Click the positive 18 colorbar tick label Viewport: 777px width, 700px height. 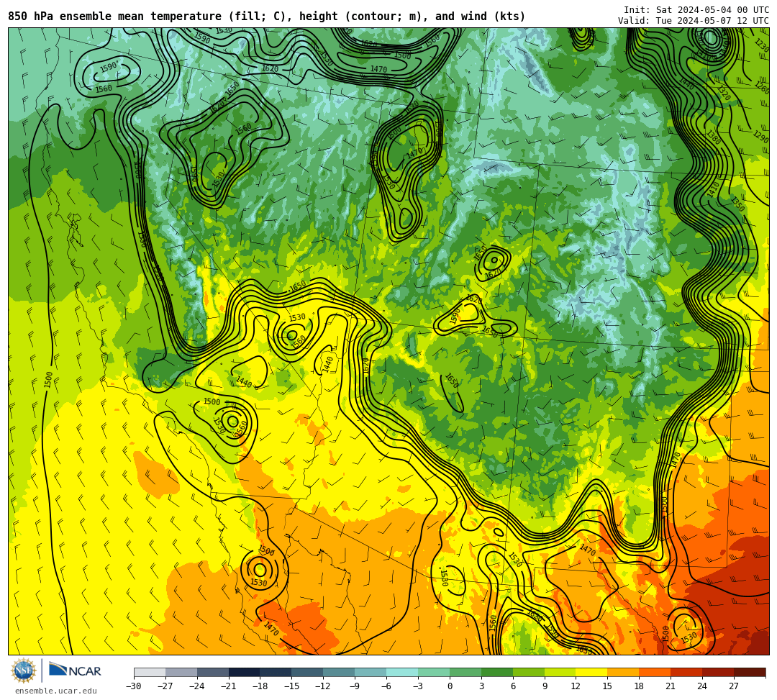tap(640, 686)
